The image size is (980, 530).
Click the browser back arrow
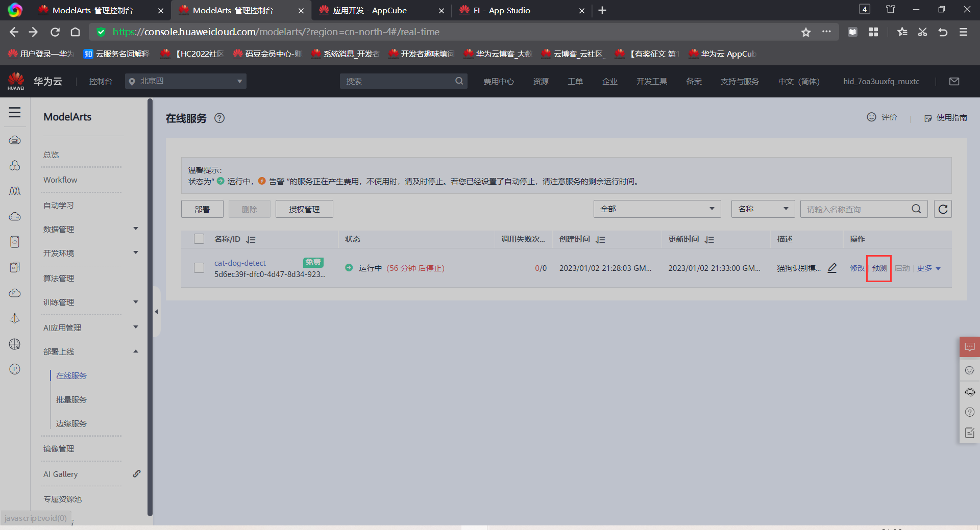(14, 32)
